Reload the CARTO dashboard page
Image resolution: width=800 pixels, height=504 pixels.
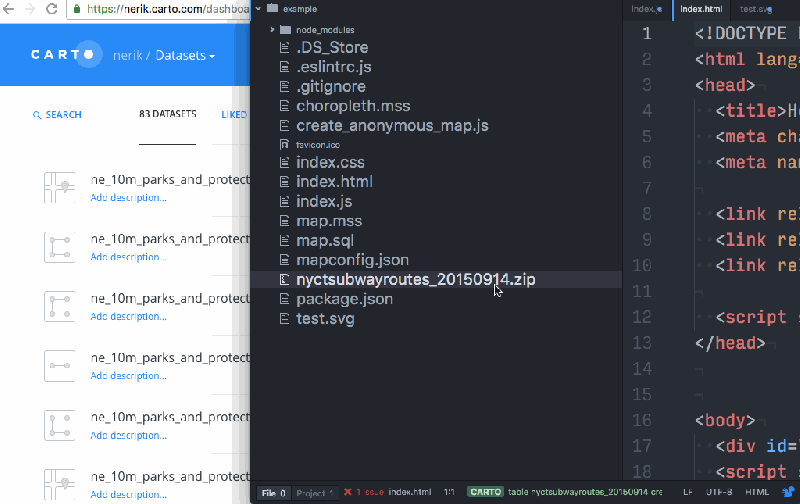tap(52, 9)
